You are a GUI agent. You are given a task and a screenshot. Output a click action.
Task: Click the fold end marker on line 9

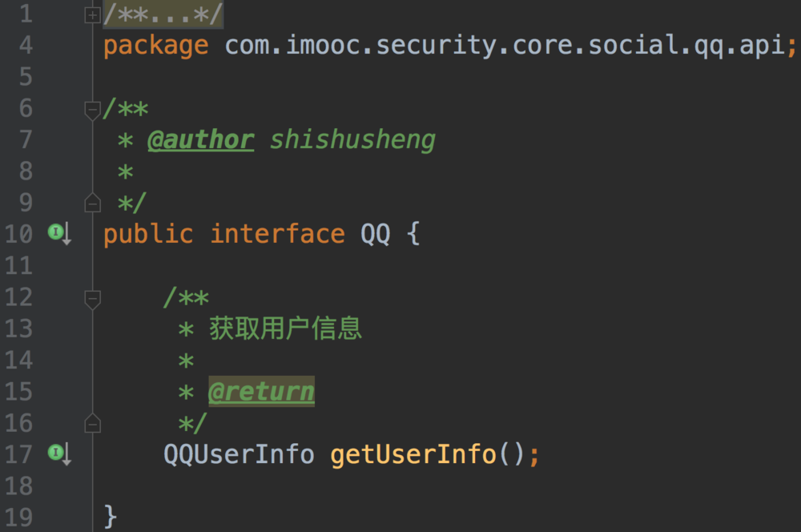click(x=92, y=203)
